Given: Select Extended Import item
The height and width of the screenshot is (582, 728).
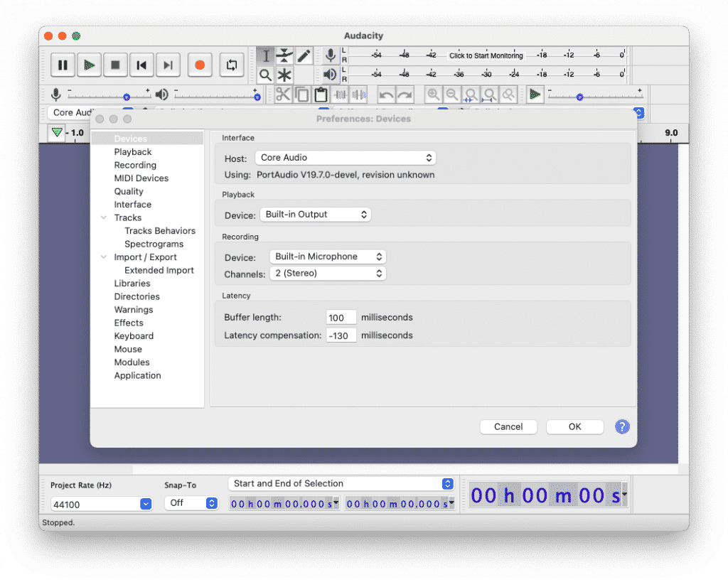Looking at the screenshot, I should click(x=159, y=270).
